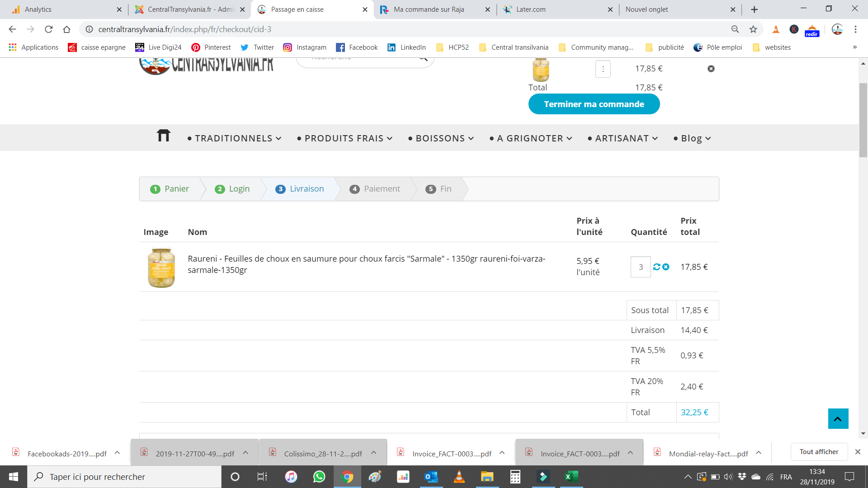Open the ARTISANAT dropdown menu
The width and height of the screenshot is (868, 488).
(x=623, y=138)
